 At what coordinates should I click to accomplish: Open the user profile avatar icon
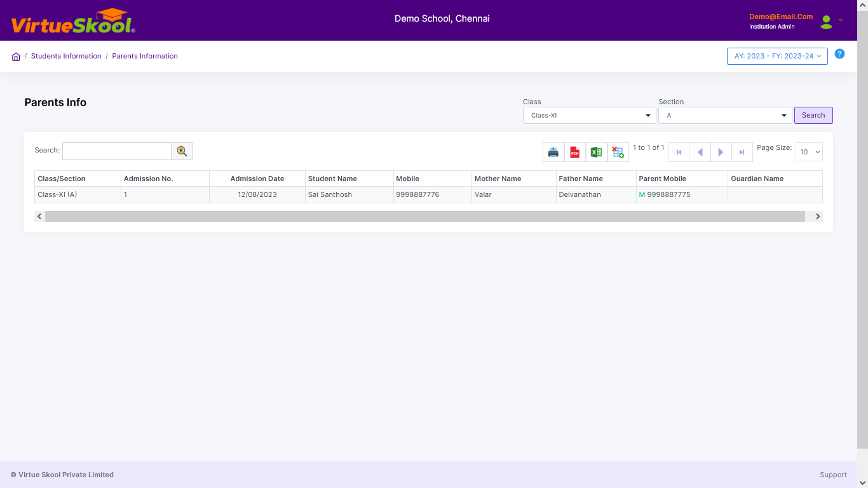[826, 22]
